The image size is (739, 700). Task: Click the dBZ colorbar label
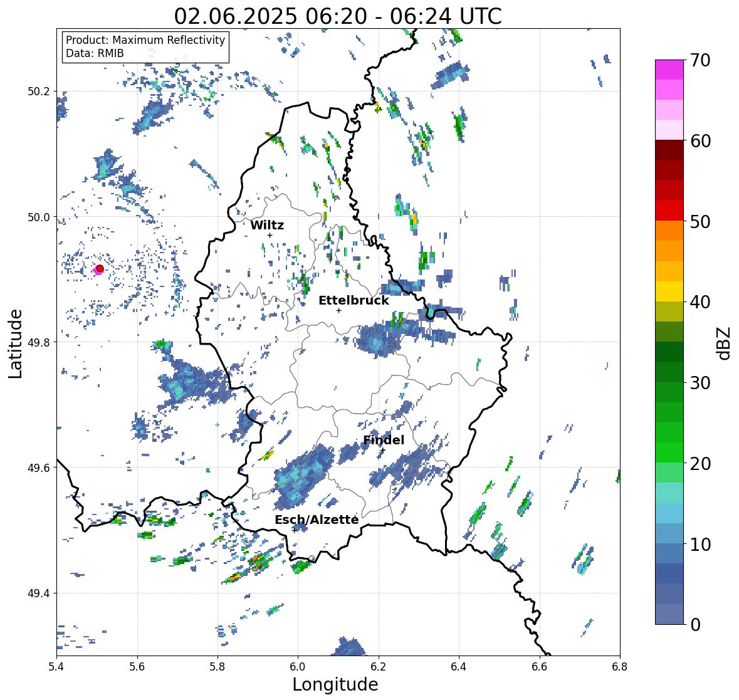coord(725,343)
